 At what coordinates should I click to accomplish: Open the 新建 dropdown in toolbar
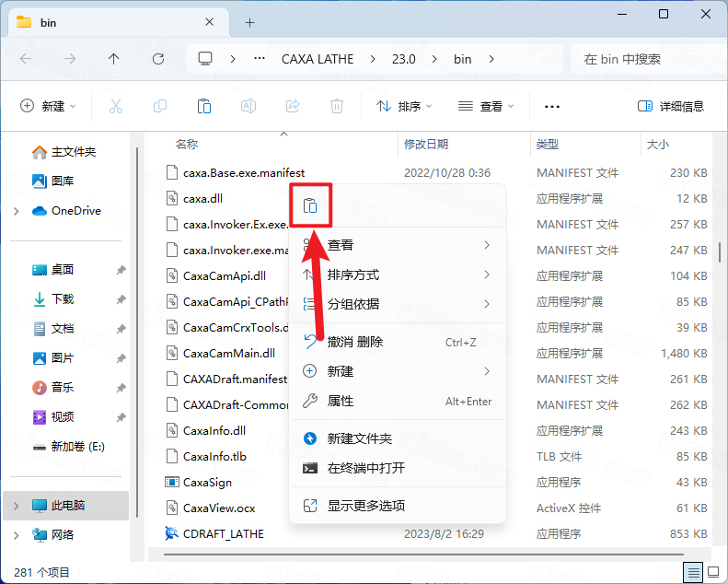[48, 107]
